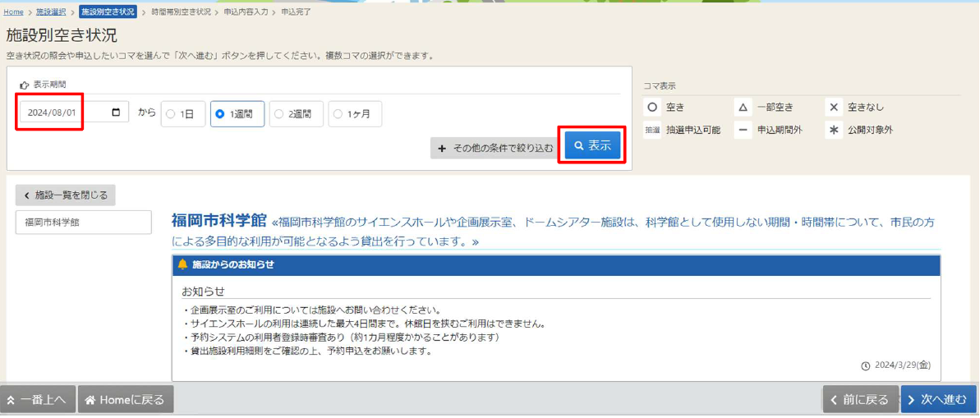Select the 2週間 radio option
The width and height of the screenshot is (980, 418).
(297, 114)
